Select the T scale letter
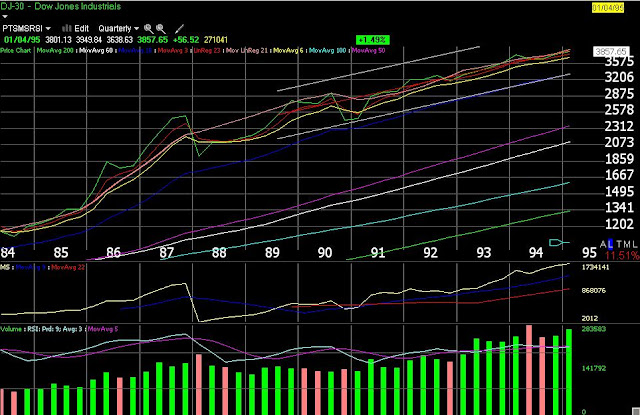 pyautogui.click(x=619, y=244)
